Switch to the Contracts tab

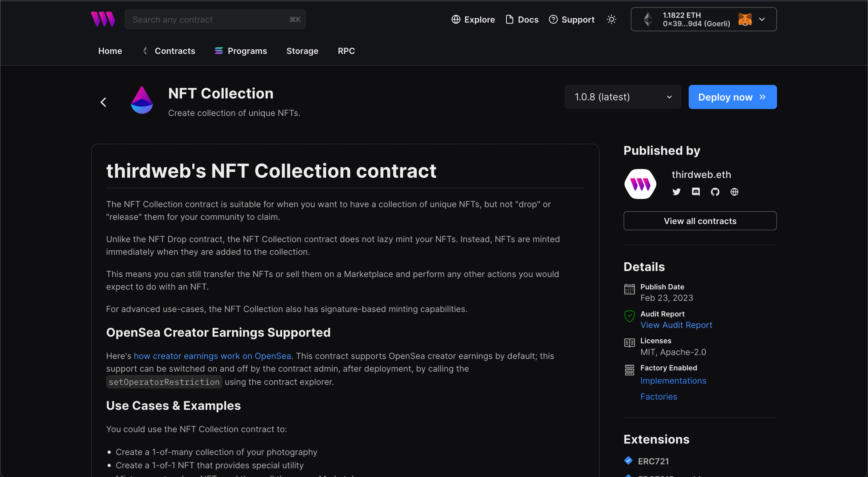169,51
